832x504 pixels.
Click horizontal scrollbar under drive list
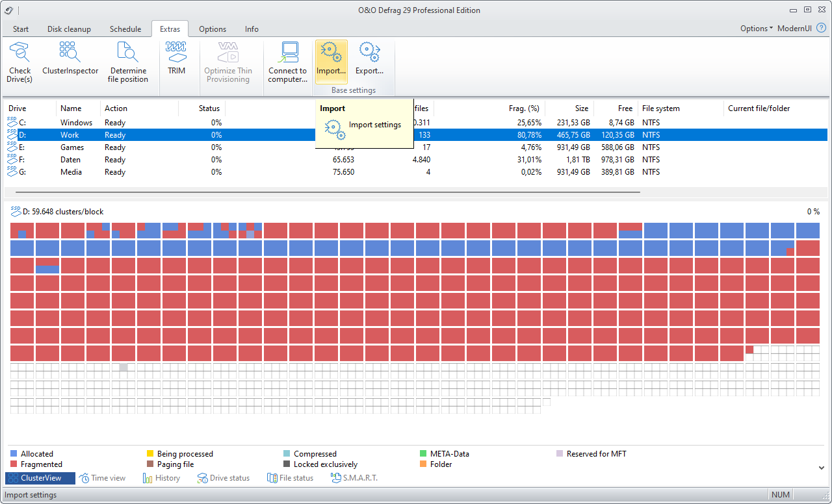[x=328, y=192]
